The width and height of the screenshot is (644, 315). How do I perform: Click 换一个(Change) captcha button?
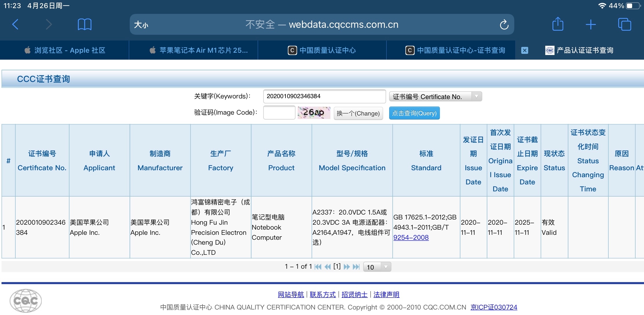point(358,113)
